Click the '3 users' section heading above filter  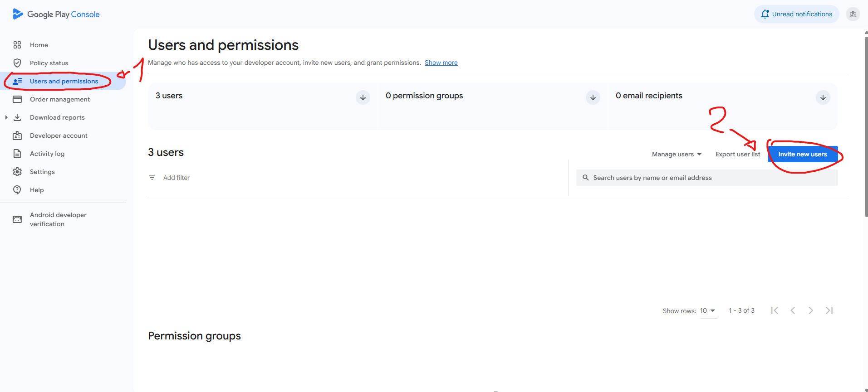pyautogui.click(x=166, y=152)
